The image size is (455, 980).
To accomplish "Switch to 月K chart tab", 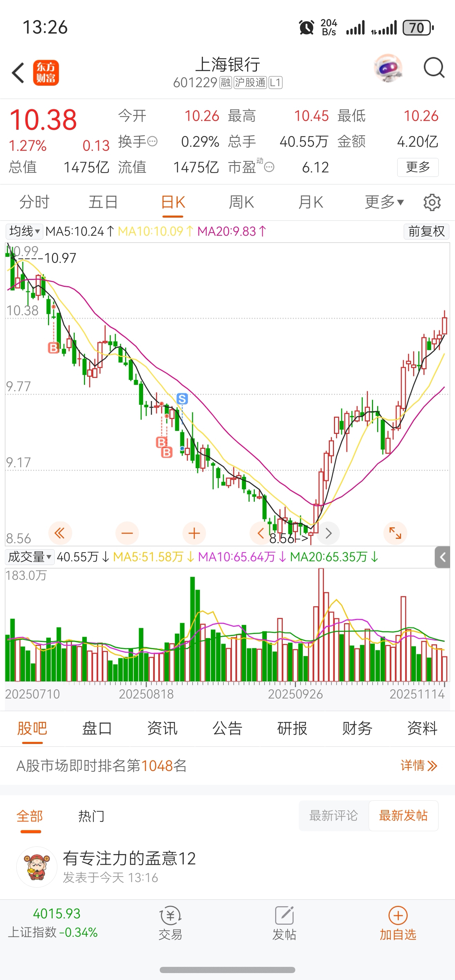I will 311,202.
